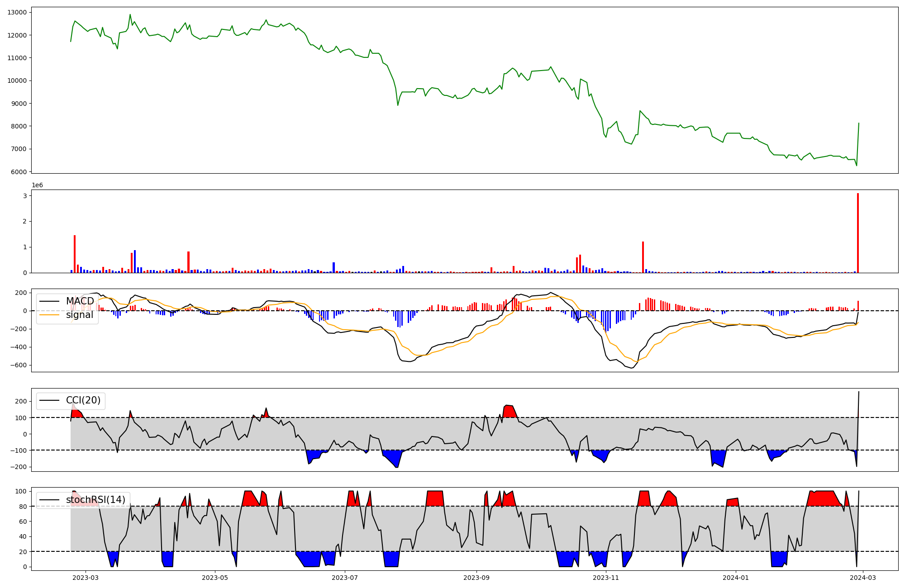Click the orange signal legend line sample
The height and width of the screenshot is (588, 905).
pos(49,315)
